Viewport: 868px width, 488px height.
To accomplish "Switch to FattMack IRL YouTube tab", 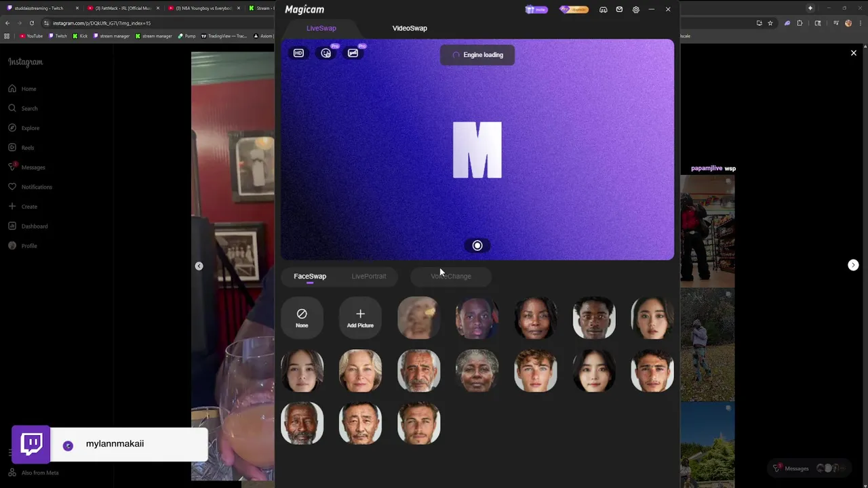I will pos(123,8).
